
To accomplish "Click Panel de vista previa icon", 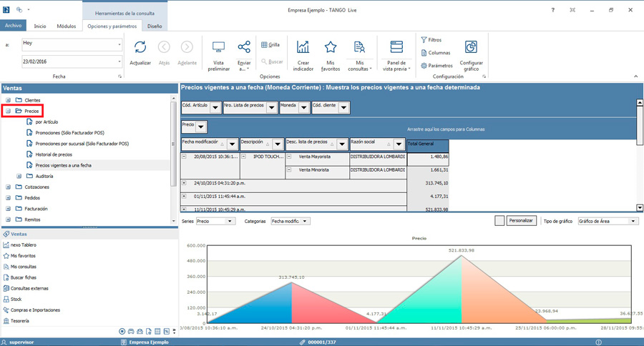I will coord(396,47).
